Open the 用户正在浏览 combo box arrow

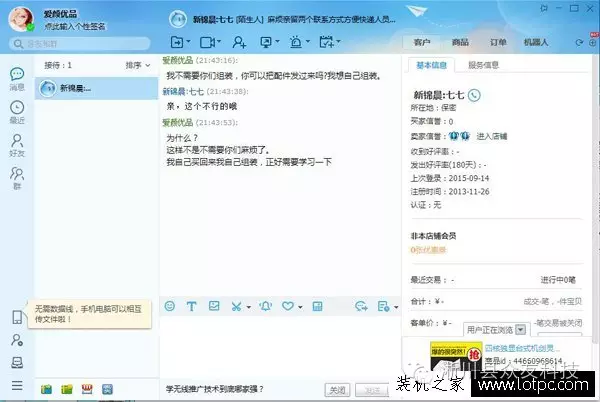(x=521, y=330)
